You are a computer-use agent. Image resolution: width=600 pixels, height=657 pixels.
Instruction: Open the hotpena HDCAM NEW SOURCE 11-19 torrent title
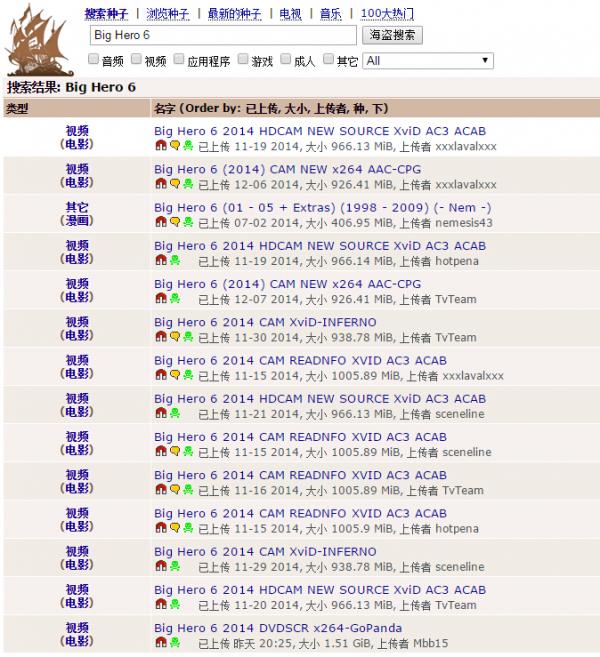(x=320, y=246)
